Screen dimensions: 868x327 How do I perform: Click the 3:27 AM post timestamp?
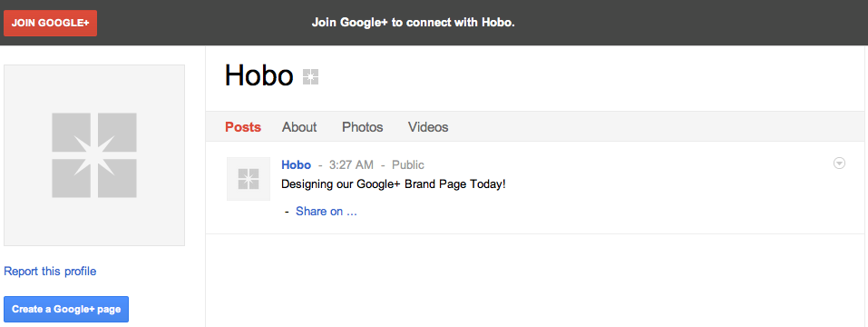tap(351, 164)
